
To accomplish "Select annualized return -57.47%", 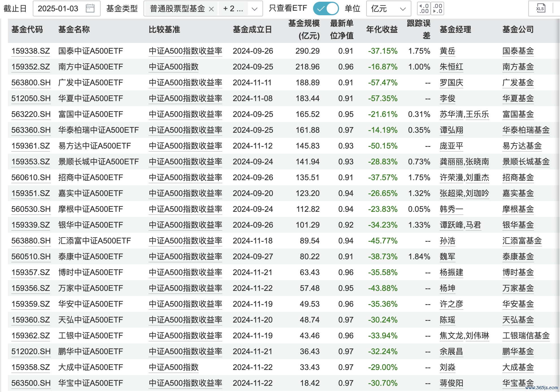I will (383, 83).
